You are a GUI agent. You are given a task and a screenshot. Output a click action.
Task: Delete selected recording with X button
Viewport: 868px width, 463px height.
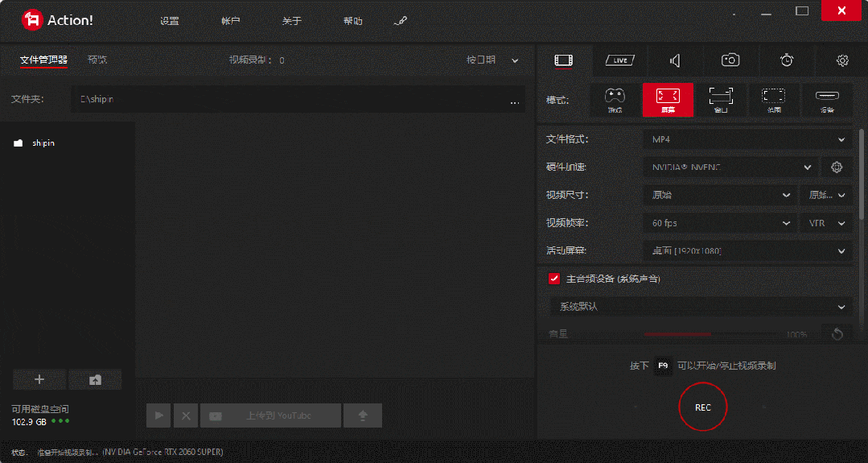pos(186,415)
